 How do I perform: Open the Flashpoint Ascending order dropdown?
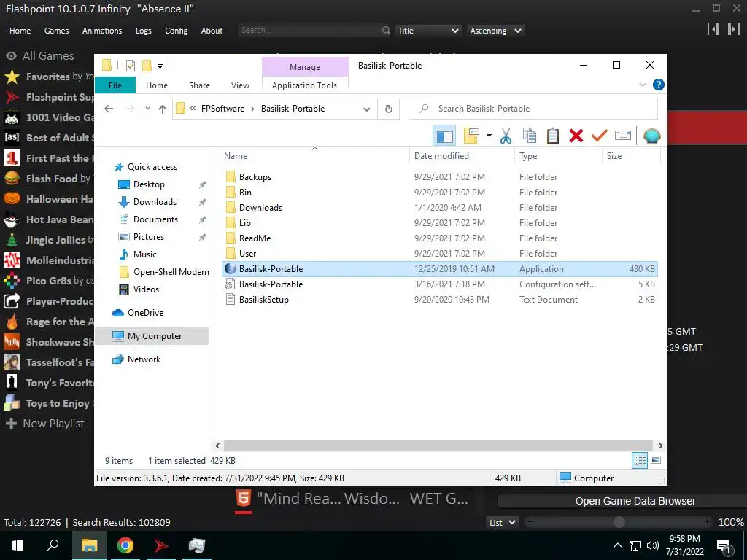pyautogui.click(x=495, y=31)
